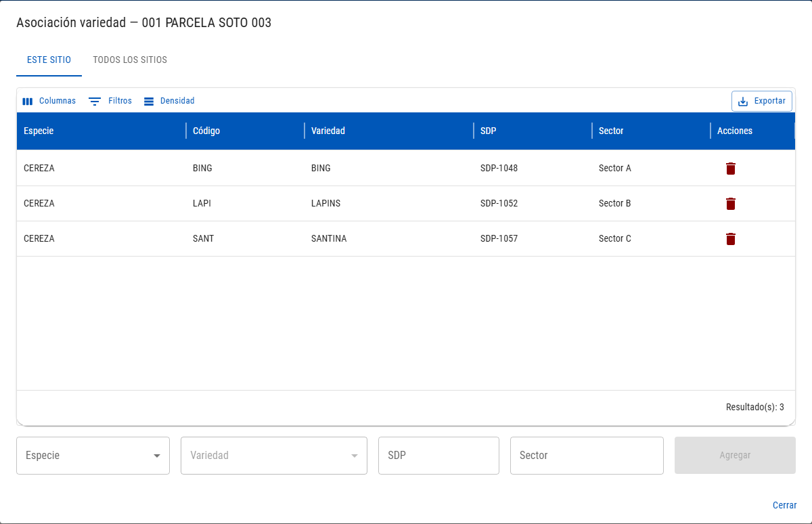Click the Agregar button
The width and height of the screenshot is (812, 524).
point(735,456)
